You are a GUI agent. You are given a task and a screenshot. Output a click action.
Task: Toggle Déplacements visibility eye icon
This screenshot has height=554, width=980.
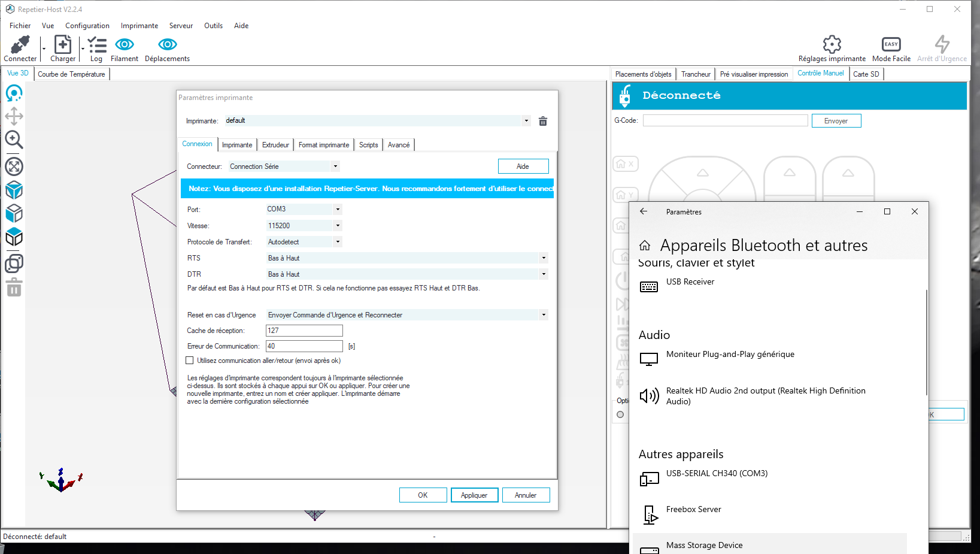168,44
